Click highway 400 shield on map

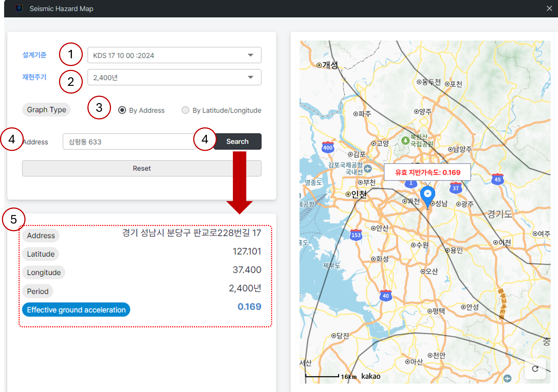pos(328,147)
